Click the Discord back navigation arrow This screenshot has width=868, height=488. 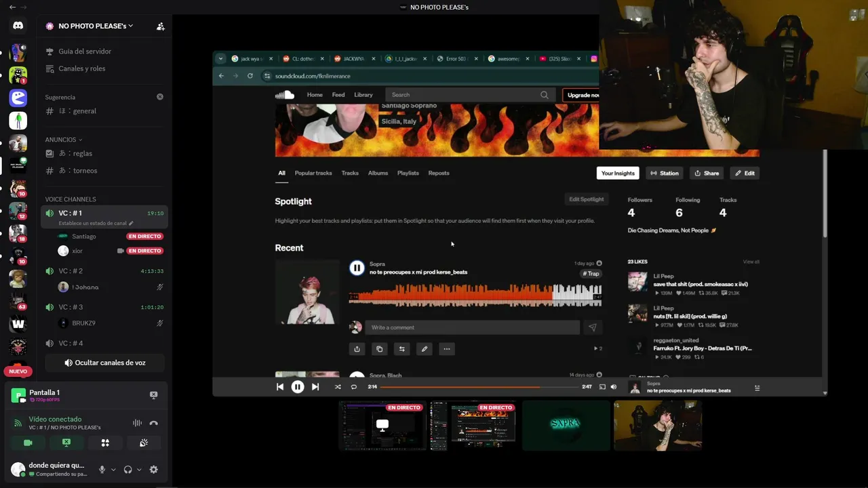point(12,7)
